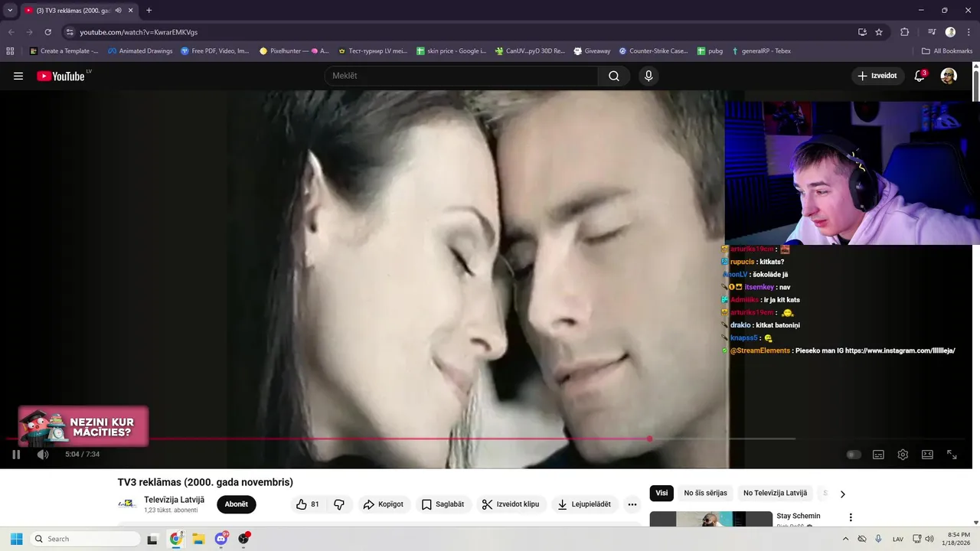Click the Nezini kur mācīties banner
The width and height of the screenshot is (980, 551).
83,427
